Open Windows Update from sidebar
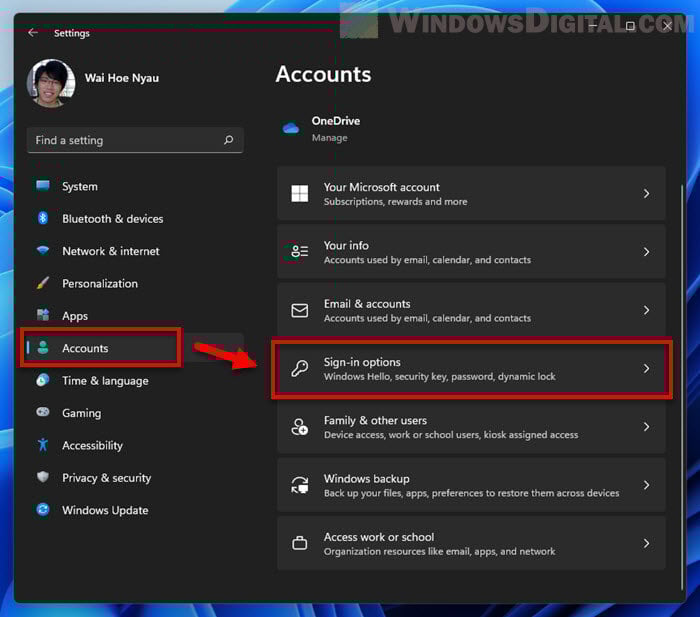This screenshot has height=617, width=700. tap(134, 510)
